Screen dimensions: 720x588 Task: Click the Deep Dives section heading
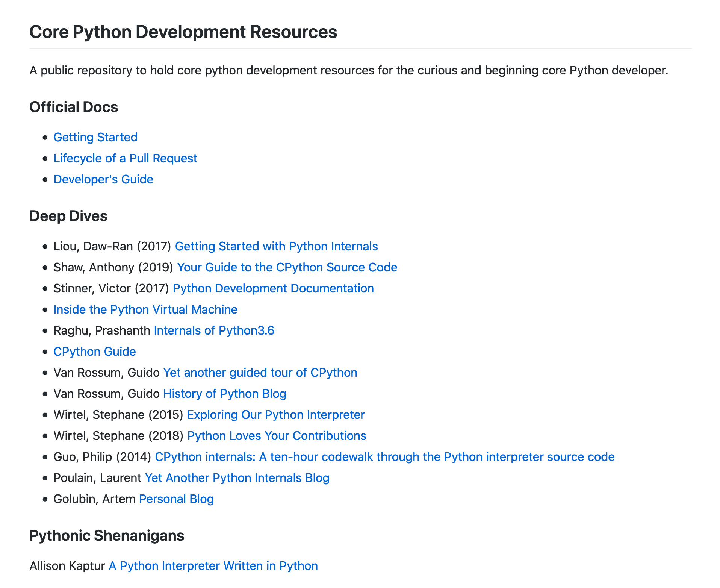pyautogui.click(x=68, y=216)
